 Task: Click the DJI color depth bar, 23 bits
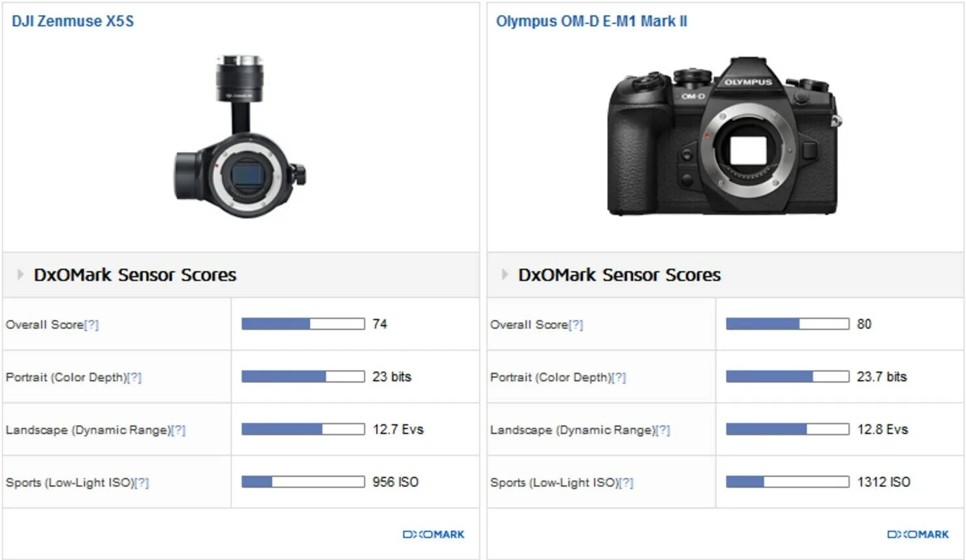[x=303, y=377]
